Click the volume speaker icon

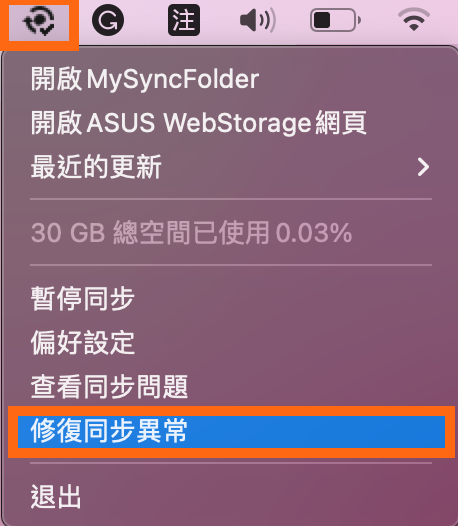pyautogui.click(x=258, y=20)
